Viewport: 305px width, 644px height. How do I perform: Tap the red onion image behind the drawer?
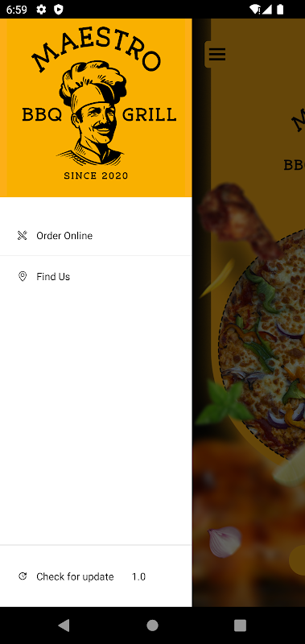(225, 541)
